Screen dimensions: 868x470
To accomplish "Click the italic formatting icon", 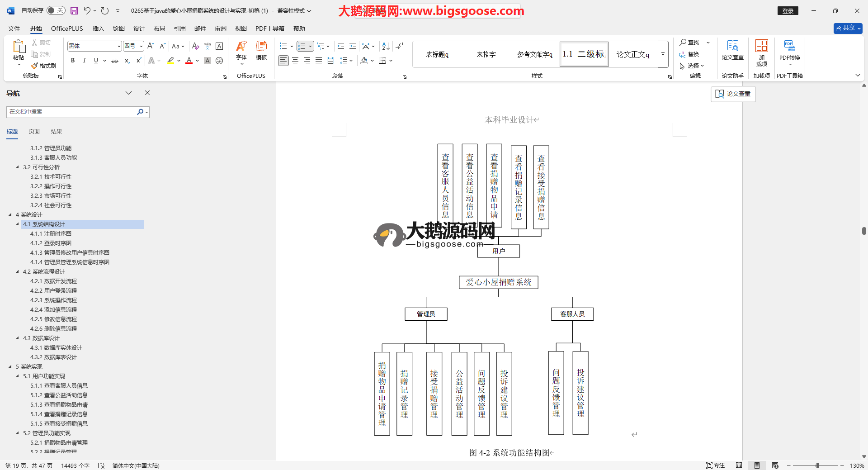I will [x=84, y=61].
